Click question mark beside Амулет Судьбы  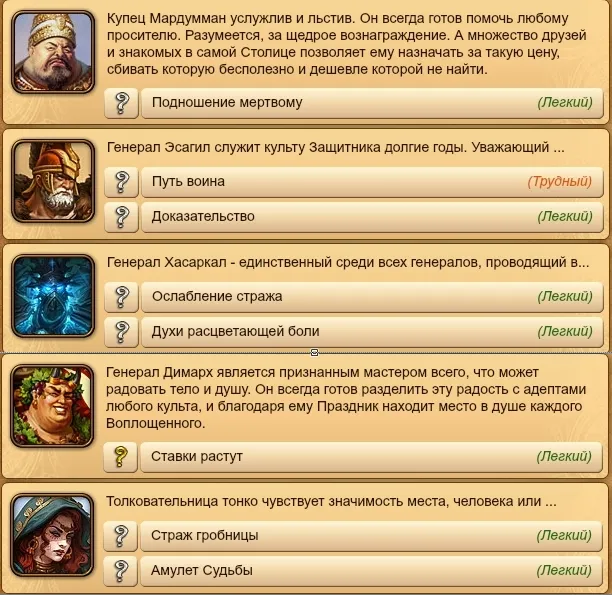[121, 571]
